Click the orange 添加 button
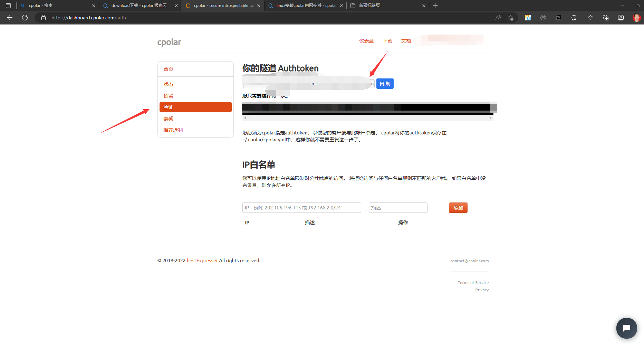 point(458,208)
